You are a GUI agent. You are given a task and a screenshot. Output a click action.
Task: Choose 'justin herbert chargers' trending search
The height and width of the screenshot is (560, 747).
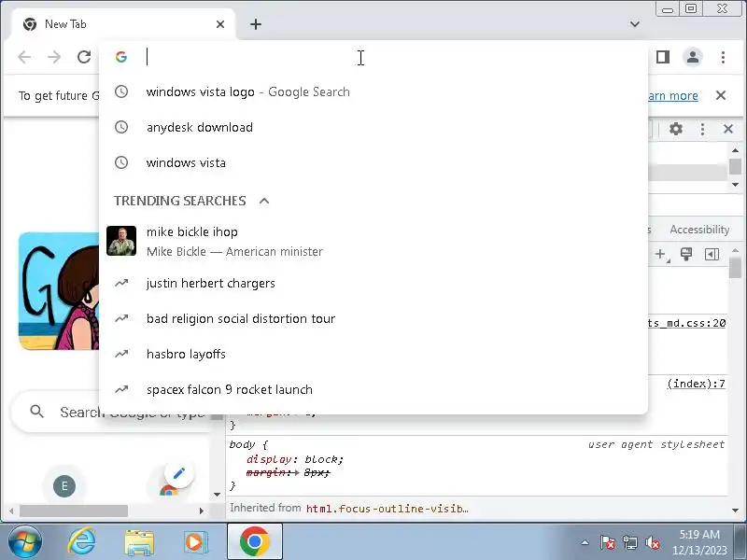[373, 284]
